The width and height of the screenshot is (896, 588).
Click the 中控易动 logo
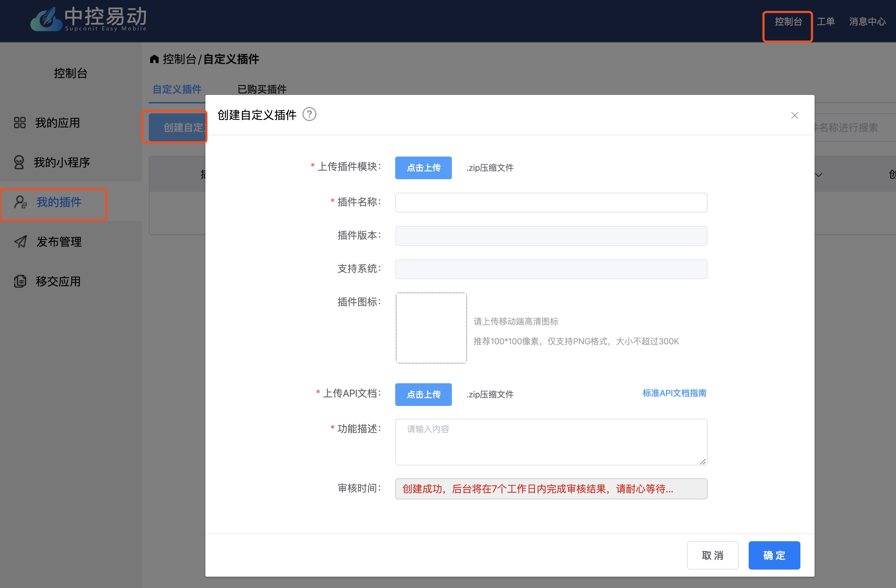[x=89, y=19]
